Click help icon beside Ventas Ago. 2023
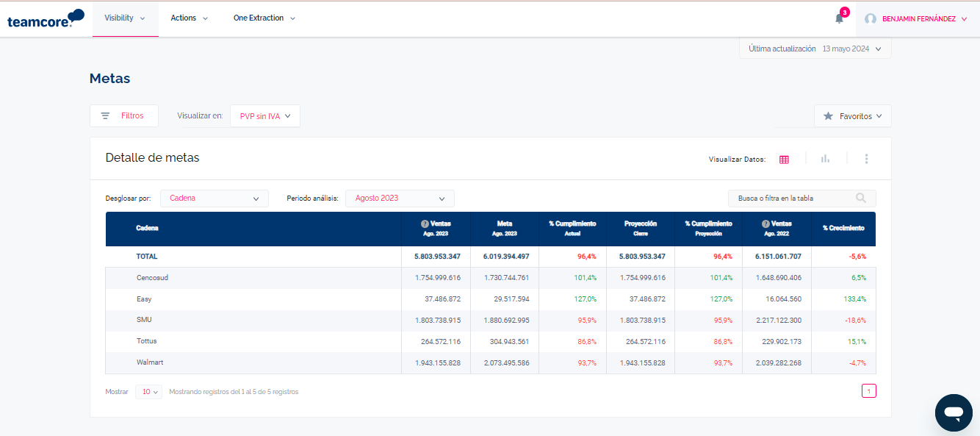This screenshot has width=980, height=436. [x=425, y=224]
